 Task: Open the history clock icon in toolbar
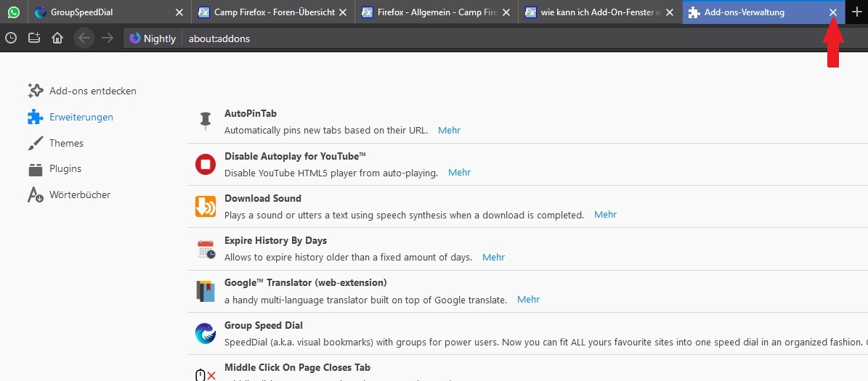pos(11,38)
